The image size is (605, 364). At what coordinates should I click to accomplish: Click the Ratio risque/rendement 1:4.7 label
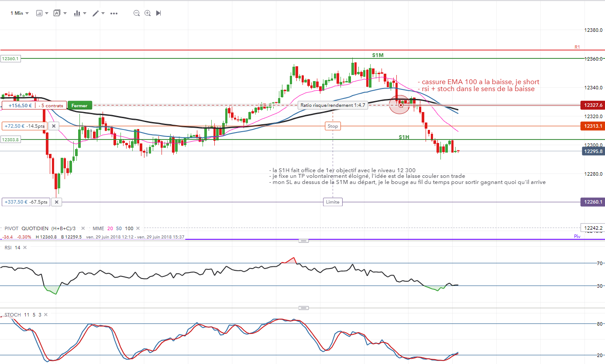pyautogui.click(x=333, y=105)
